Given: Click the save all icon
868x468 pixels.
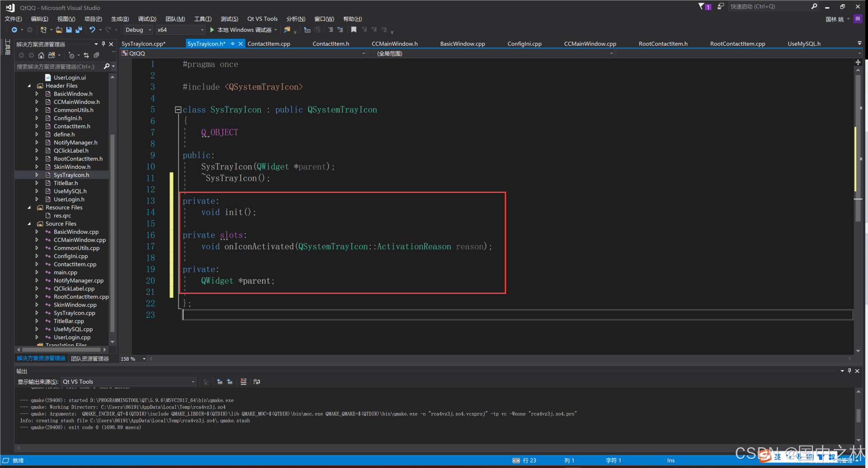Looking at the screenshot, I should tap(79, 30).
